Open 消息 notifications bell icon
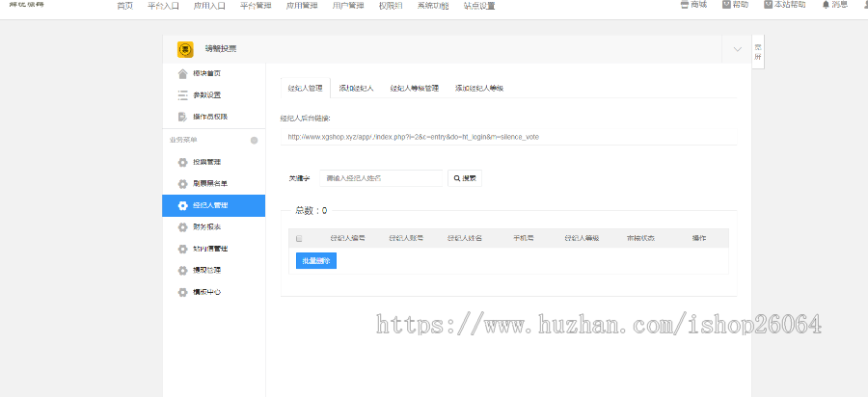 click(826, 5)
